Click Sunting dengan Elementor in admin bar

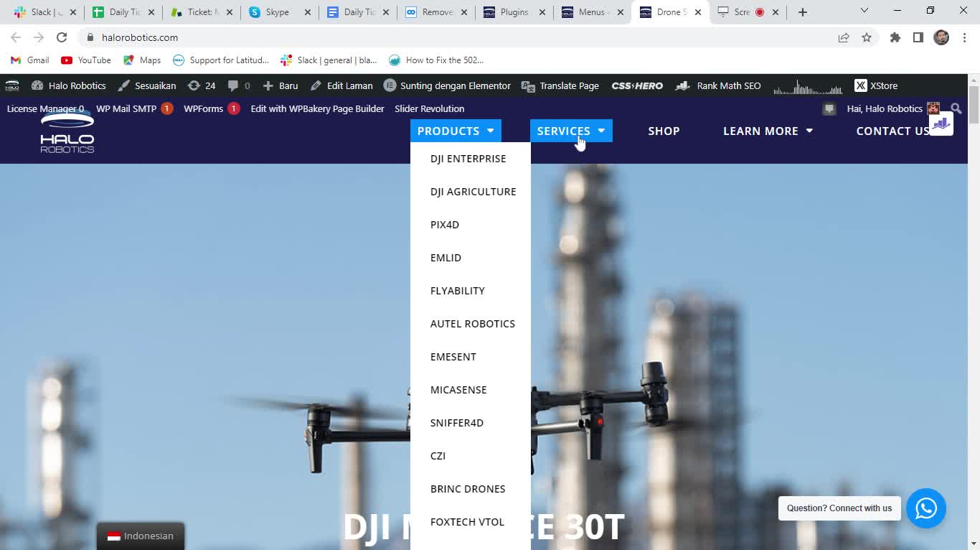point(447,85)
